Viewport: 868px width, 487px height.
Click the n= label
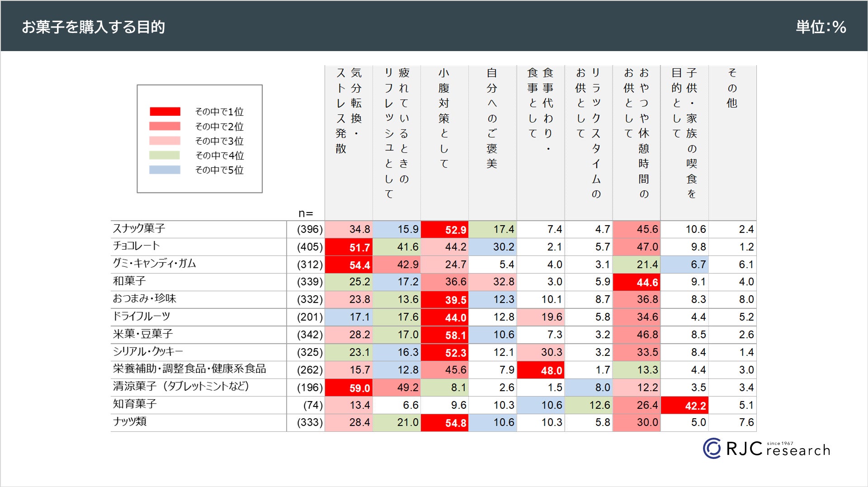pos(306,213)
